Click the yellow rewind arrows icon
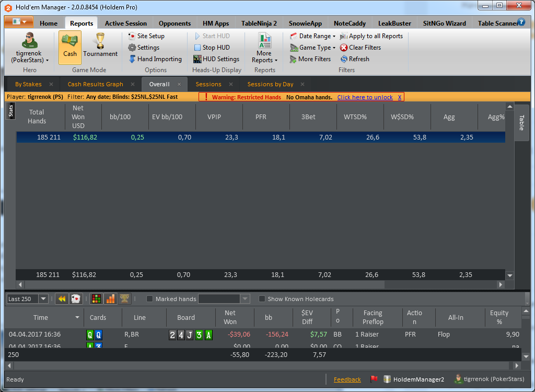535x392 pixels. tap(62, 299)
